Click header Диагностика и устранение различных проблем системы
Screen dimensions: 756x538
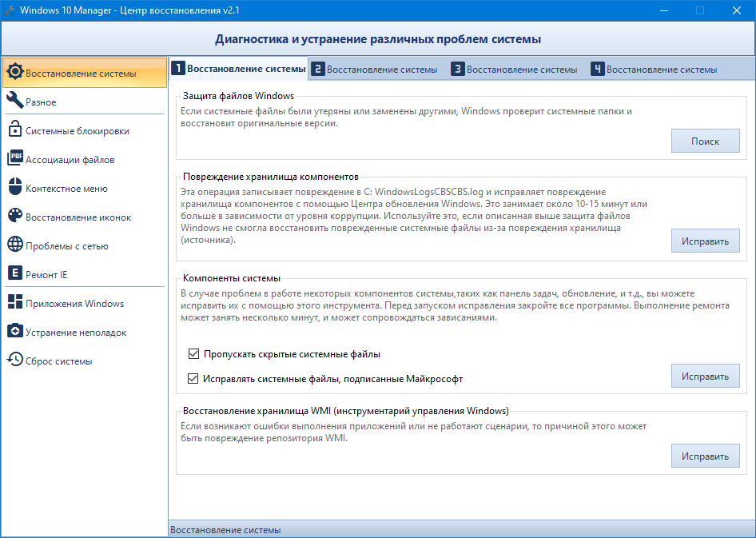378,39
